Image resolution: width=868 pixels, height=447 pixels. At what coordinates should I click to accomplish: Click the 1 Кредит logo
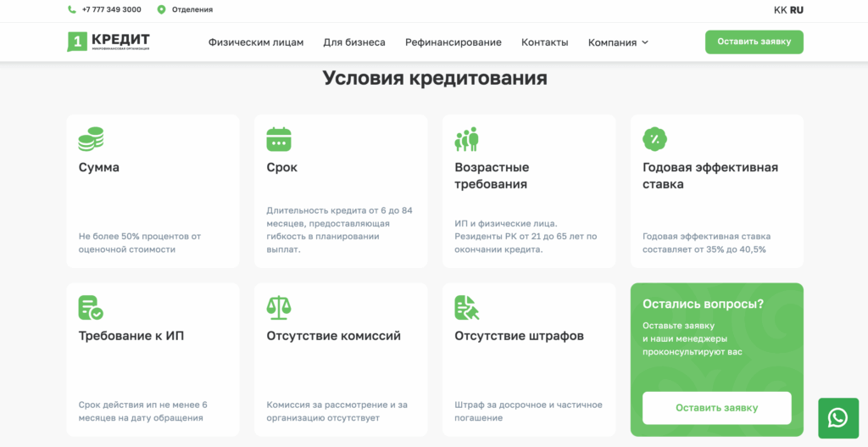tap(108, 42)
